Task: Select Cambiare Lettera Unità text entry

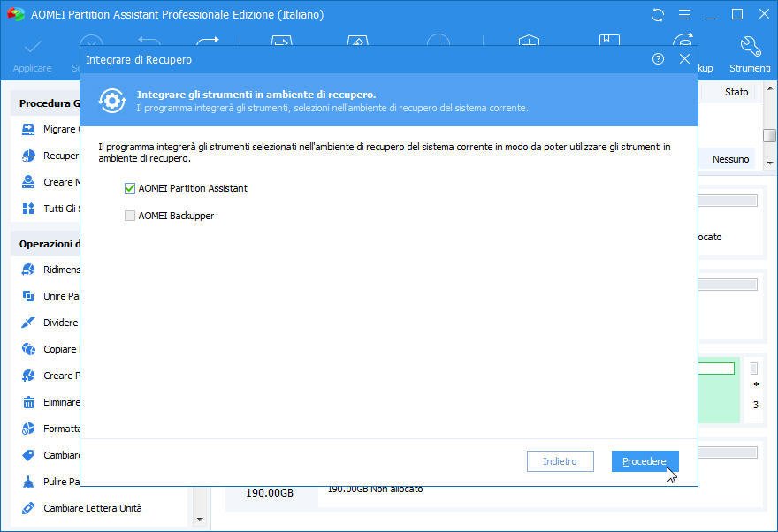Action: pos(92,508)
